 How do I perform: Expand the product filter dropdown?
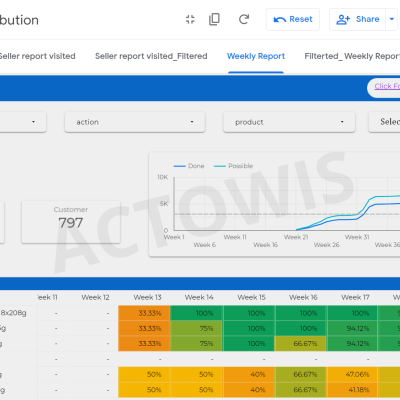point(289,122)
